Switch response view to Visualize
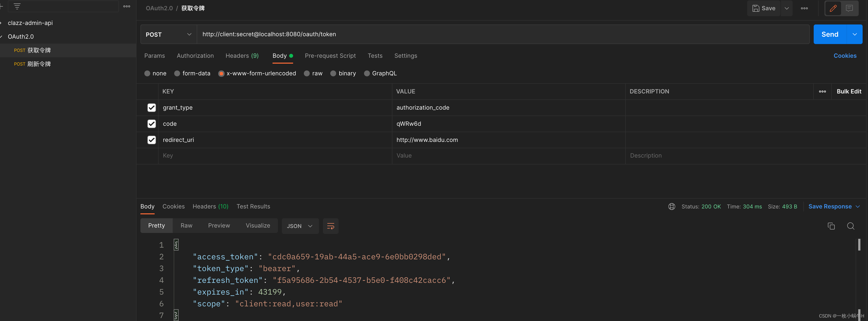 pos(258,226)
